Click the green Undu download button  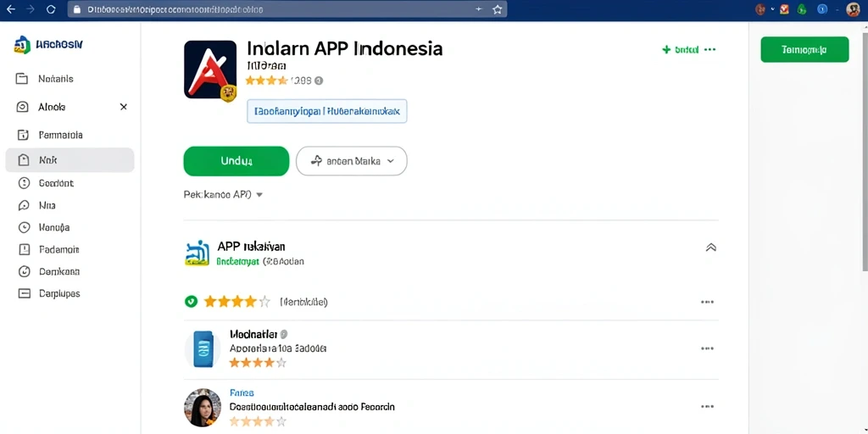[236, 161]
